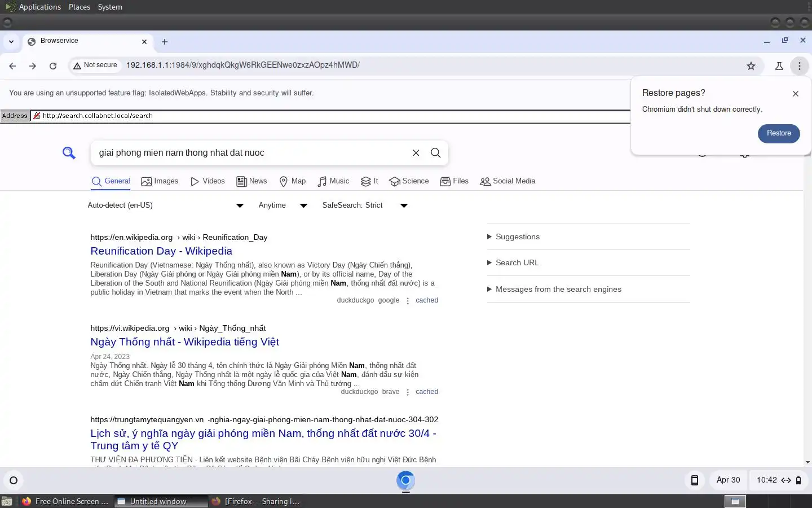
Task: Open the Apr 30 calendar date
Action: (728, 480)
